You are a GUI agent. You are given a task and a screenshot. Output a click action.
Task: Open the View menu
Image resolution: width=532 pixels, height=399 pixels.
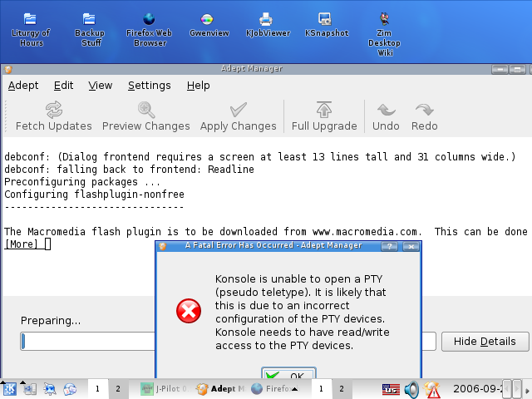101,86
